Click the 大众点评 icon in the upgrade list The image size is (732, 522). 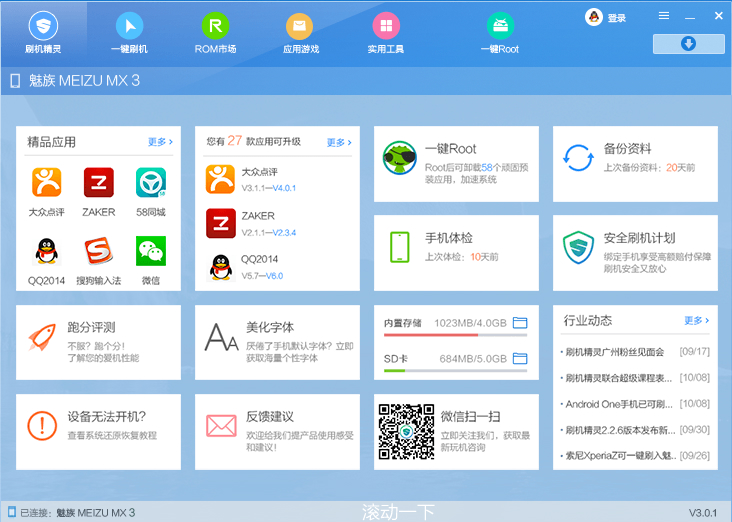click(220, 179)
